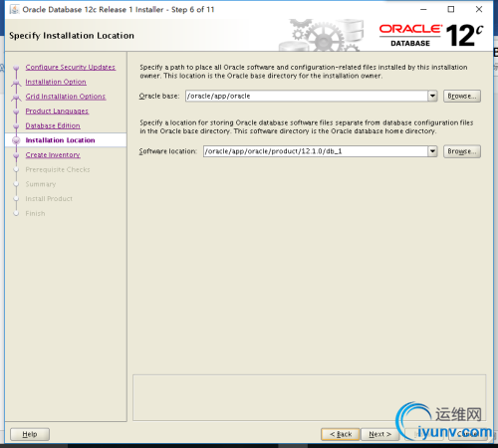This screenshot has width=498, height=448.
Task: Go to the Installation Option step
Action: 56,82
